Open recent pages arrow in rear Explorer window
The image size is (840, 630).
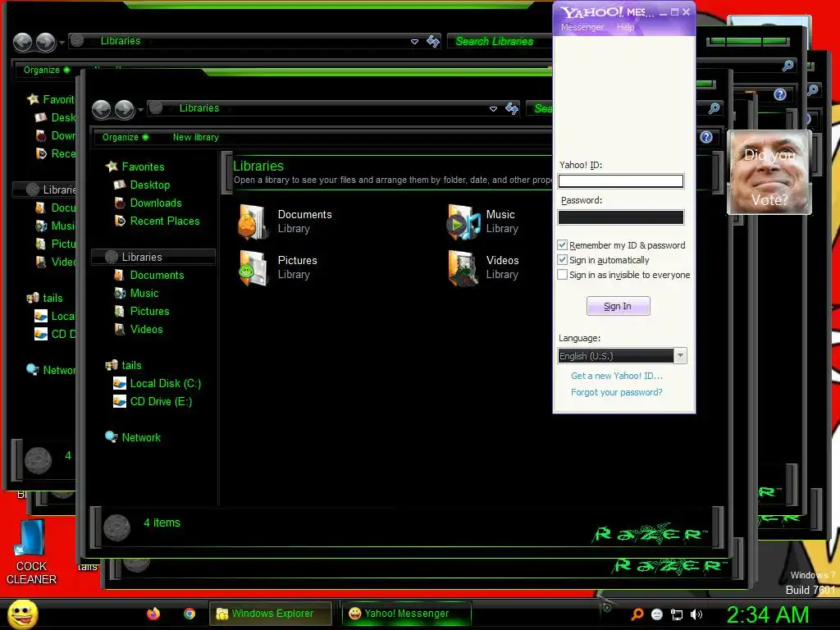coord(62,43)
